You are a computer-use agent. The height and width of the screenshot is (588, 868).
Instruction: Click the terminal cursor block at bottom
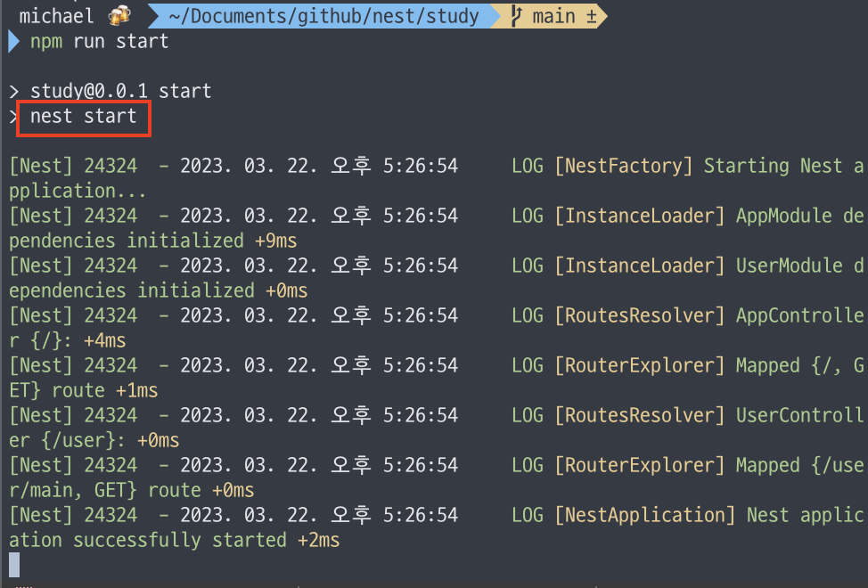[14, 565]
